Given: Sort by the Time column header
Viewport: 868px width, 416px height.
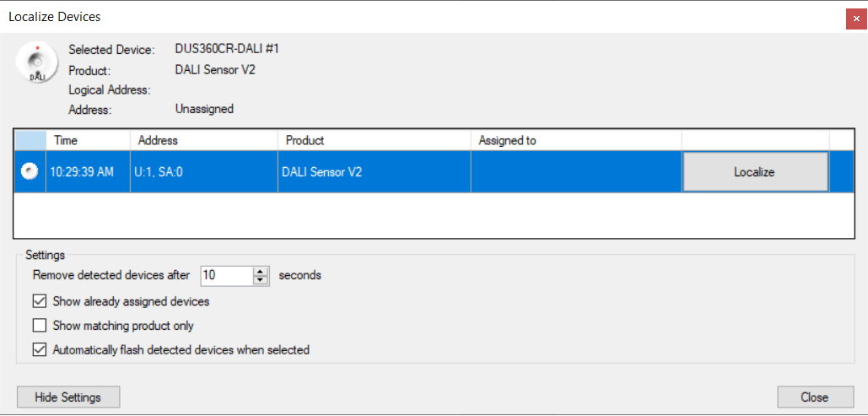Looking at the screenshot, I should (x=88, y=140).
